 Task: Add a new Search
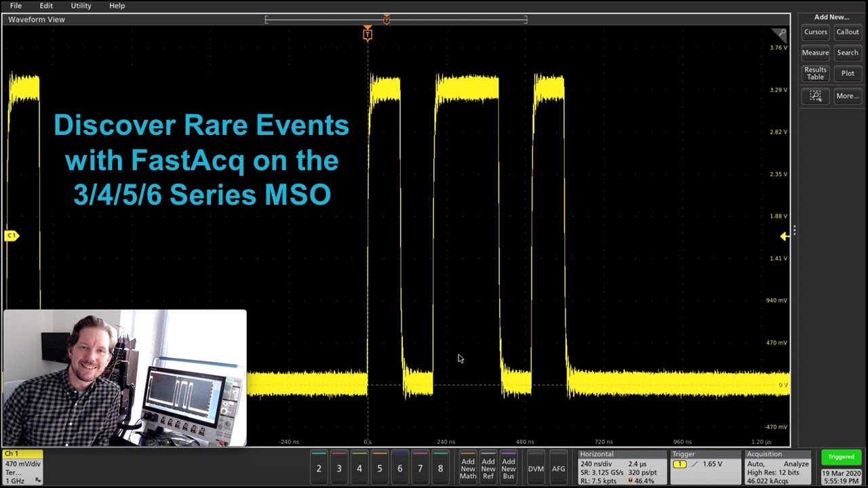848,52
